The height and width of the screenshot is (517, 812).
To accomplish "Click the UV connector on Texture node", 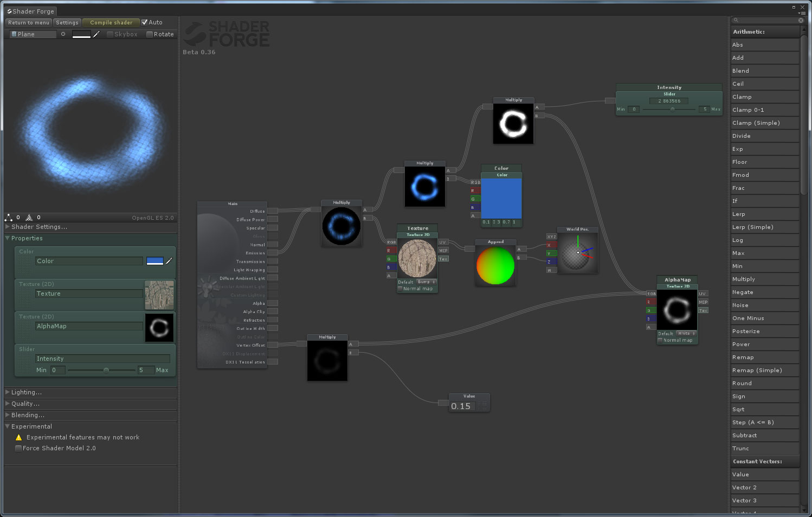I will point(443,242).
